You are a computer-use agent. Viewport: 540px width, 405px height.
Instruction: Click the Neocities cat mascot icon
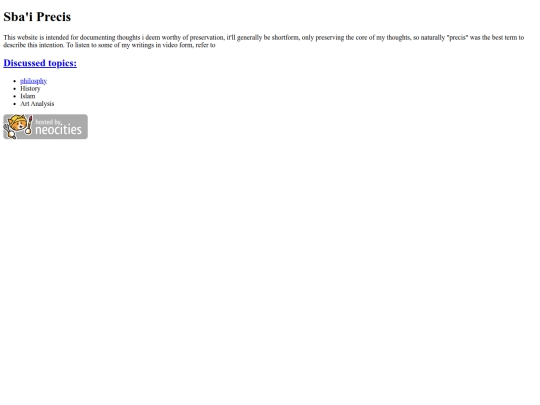[18, 126]
